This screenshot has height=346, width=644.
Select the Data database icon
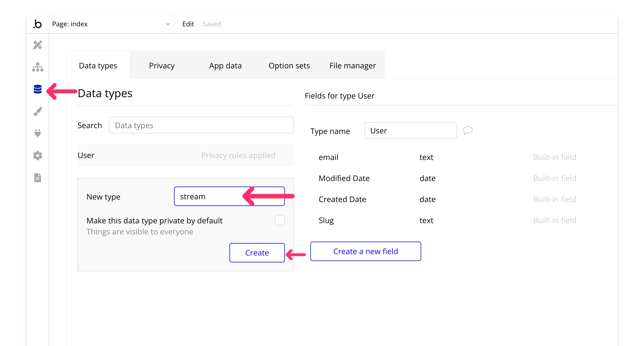click(x=38, y=89)
